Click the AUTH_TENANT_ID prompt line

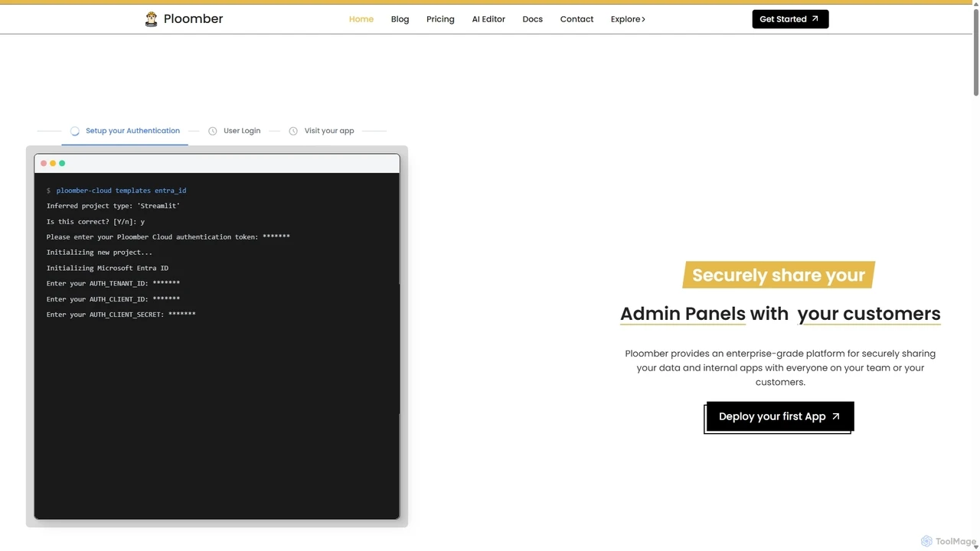[x=113, y=284]
